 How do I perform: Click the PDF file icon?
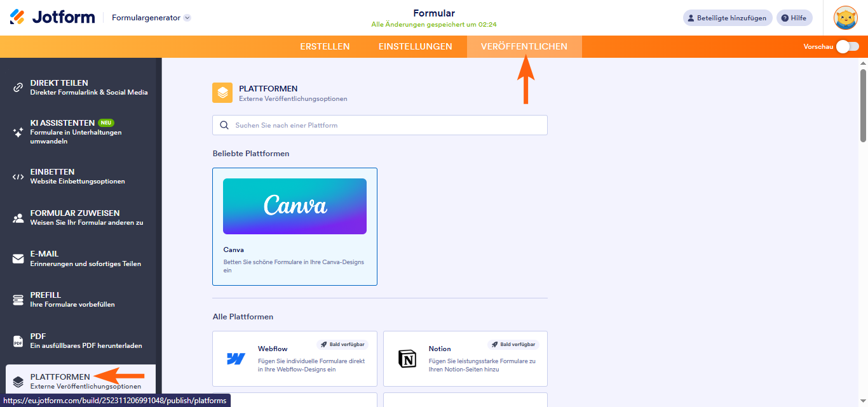click(x=18, y=341)
